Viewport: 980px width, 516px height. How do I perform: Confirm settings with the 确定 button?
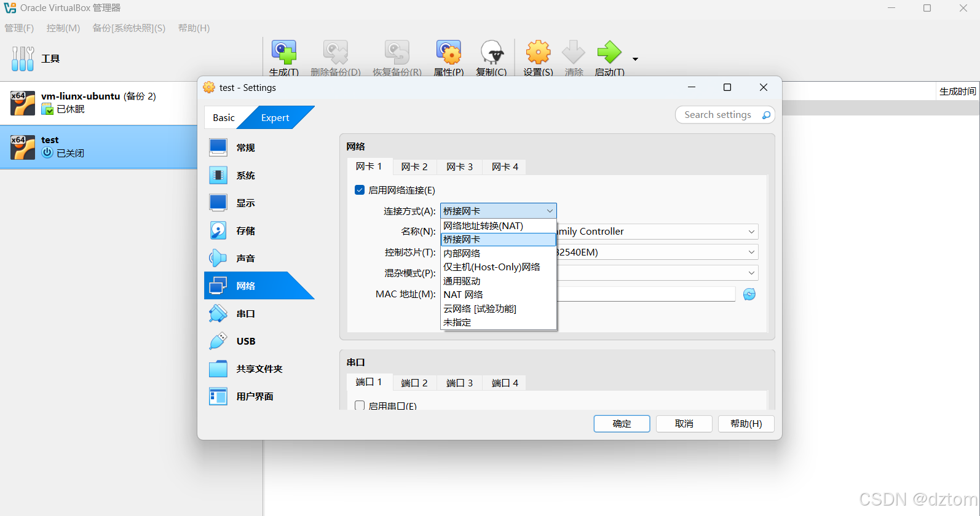(x=622, y=424)
